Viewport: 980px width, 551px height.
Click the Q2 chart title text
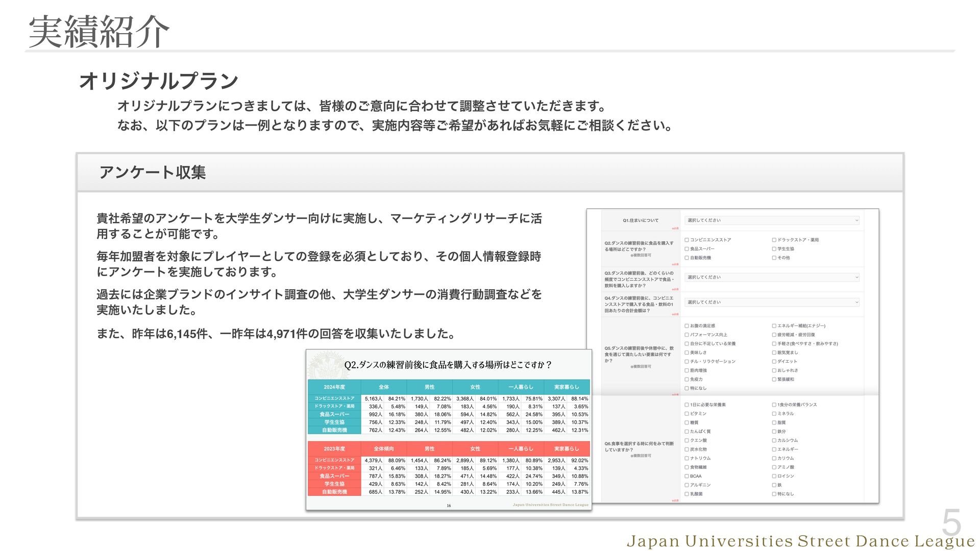point(448,365)
